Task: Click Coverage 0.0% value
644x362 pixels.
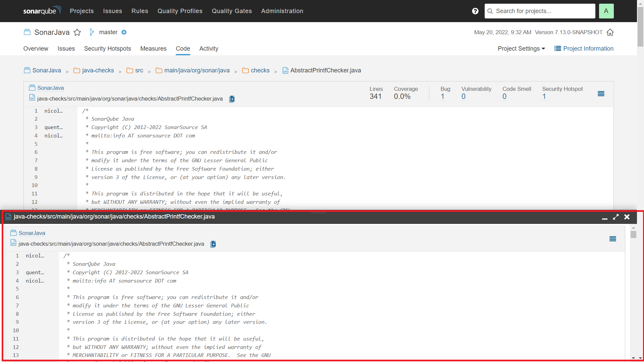Action: tap(402, 97)
